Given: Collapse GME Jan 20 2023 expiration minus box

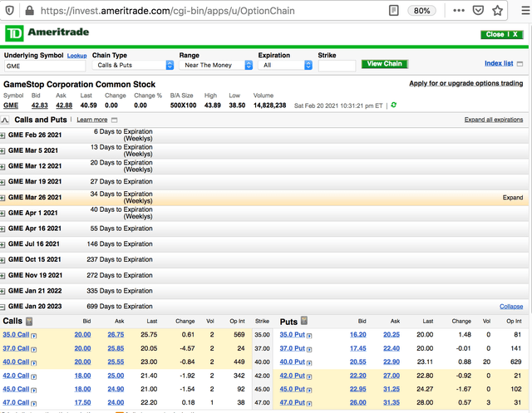Looking at the screenshot, I should click(2, 307).
